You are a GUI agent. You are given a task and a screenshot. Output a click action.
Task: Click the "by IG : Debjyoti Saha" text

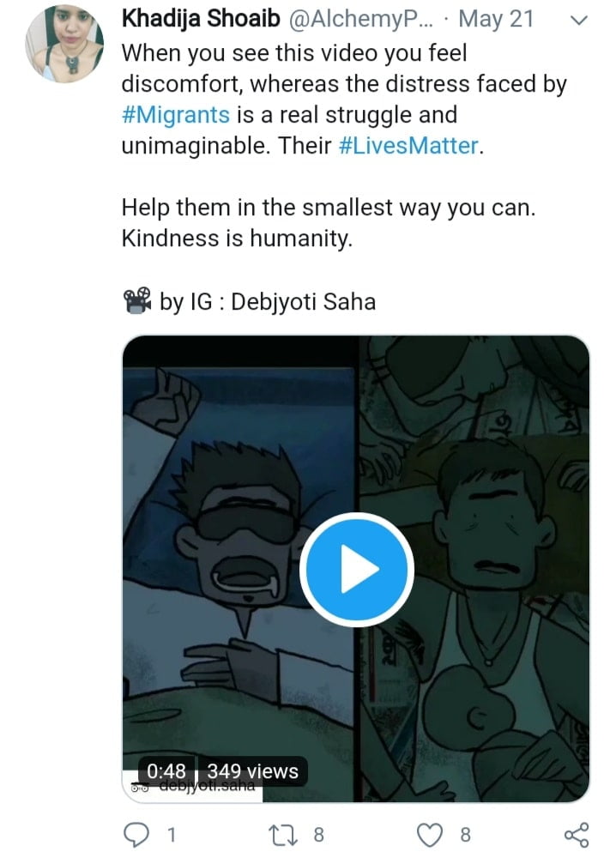pyautogui.click(x=268, y=302)
